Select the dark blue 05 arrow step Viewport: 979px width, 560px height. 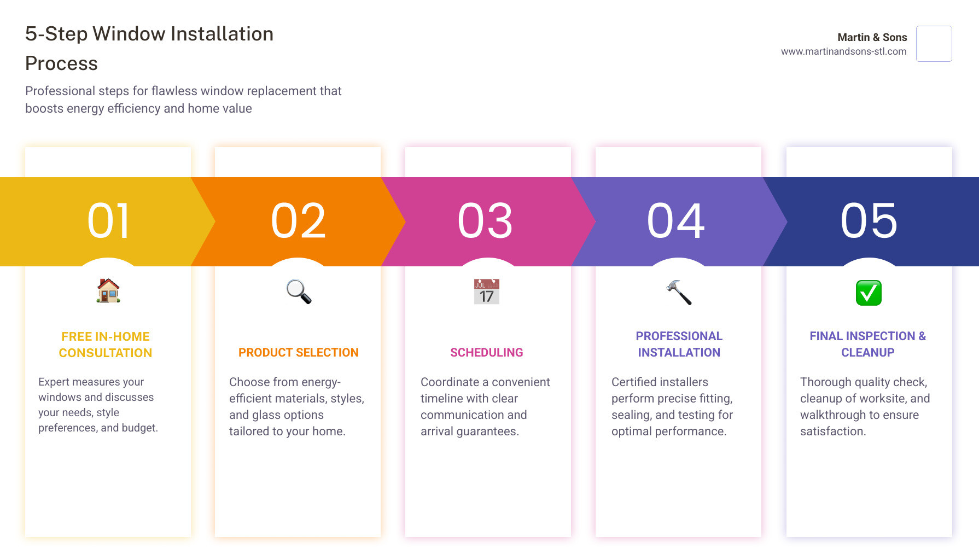coord(869,221)
